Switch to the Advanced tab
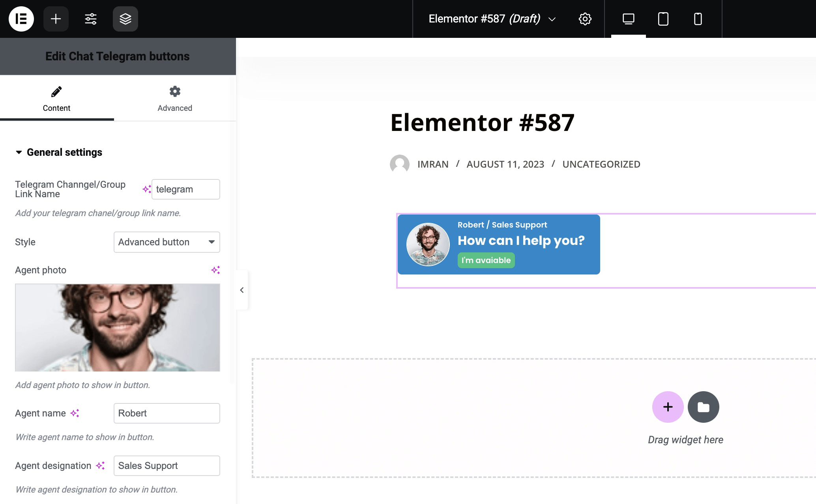816x504 pixels. point(175,98)
